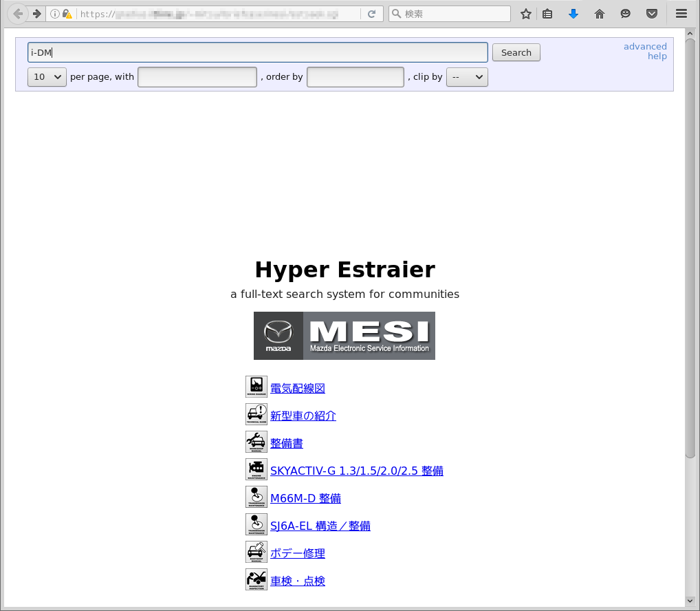Open the Firefox hamburger menu
700x611 pixels.
[681, 14]
